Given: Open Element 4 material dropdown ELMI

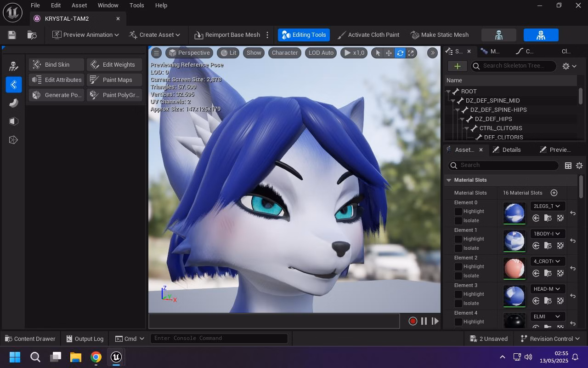Looking at the screenshot, I should tap(548, 316).
